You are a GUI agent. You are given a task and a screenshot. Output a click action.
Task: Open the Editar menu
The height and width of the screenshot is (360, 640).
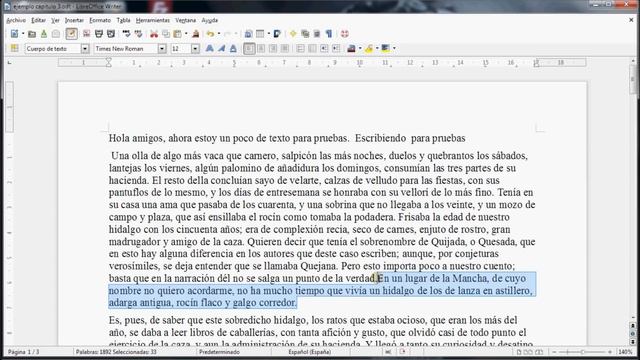click(38, 20)
